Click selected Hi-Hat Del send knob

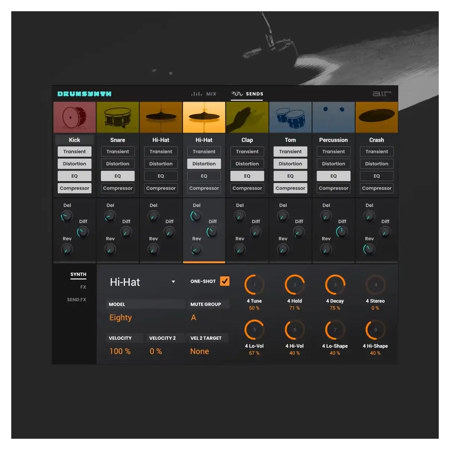196,216
